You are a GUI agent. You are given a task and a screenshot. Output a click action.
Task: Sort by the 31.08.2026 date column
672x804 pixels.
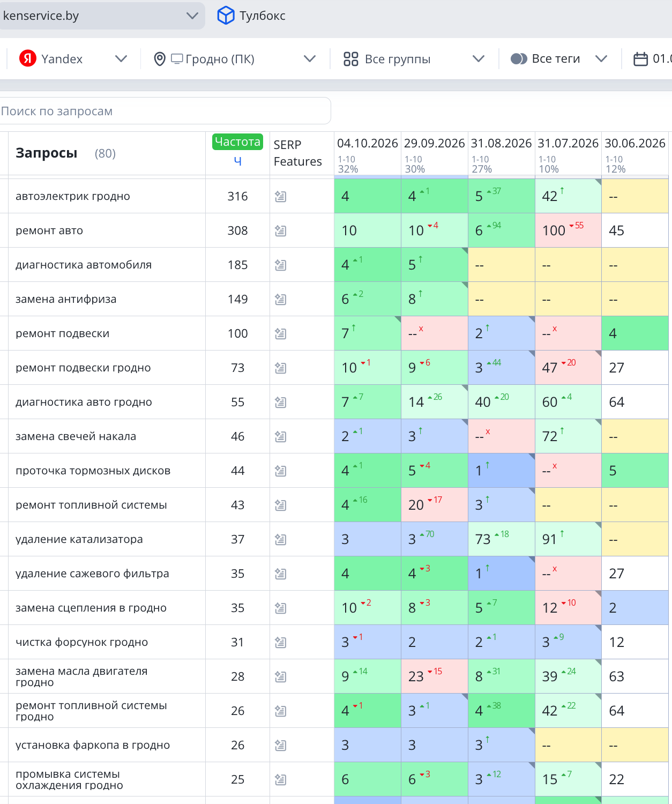click(502, 144)
